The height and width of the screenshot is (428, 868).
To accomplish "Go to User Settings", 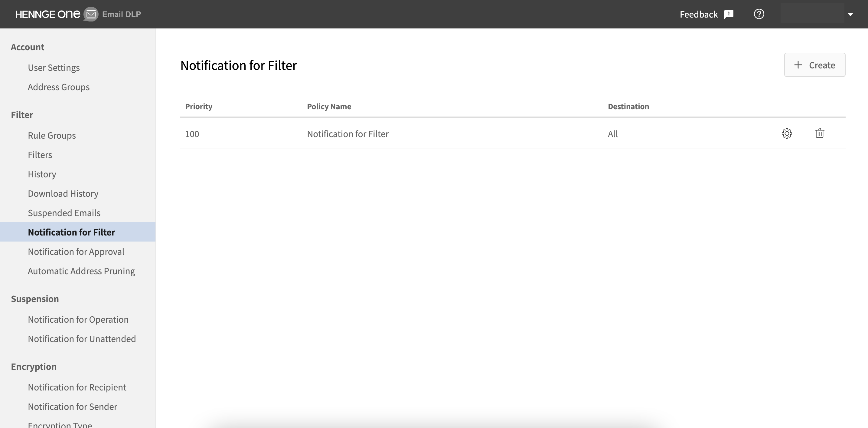I will click(54, 68).
